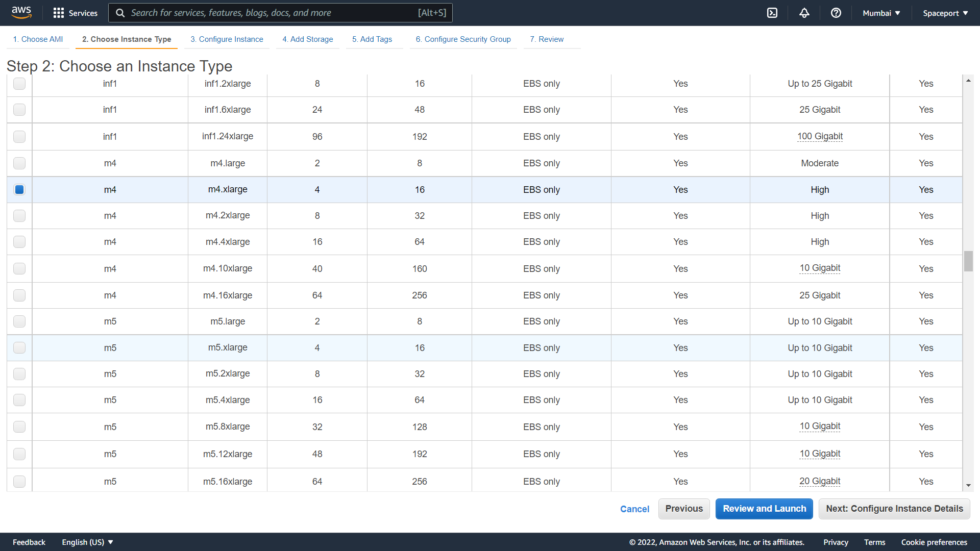
Task: Click the search magnifier icon
Action: pyautogui.click(x=120, y=13)
